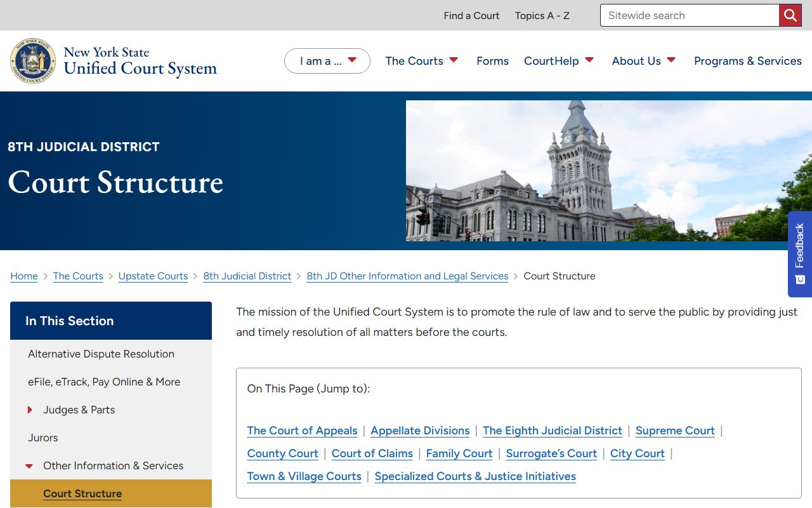Open the Jurors sidebar link
The height and width of the screenshot is (508, 812).
43,438
